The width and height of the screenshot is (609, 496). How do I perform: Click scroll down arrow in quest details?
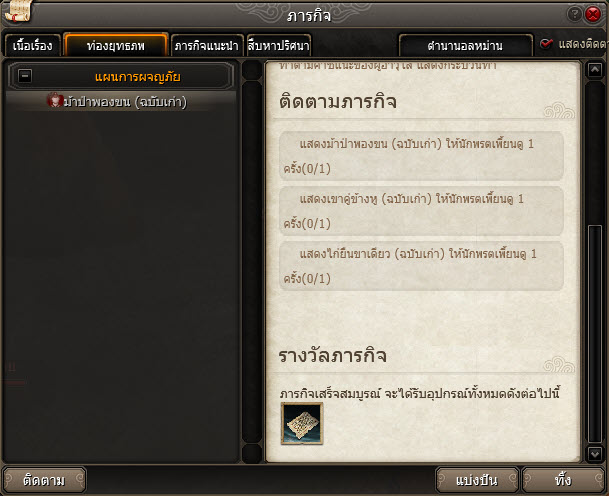pos(595,453)
